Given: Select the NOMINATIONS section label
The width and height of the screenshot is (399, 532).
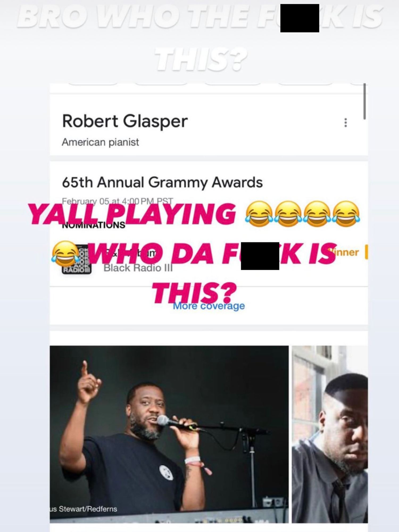Looking at the screenshot, I should pos(93,225).
